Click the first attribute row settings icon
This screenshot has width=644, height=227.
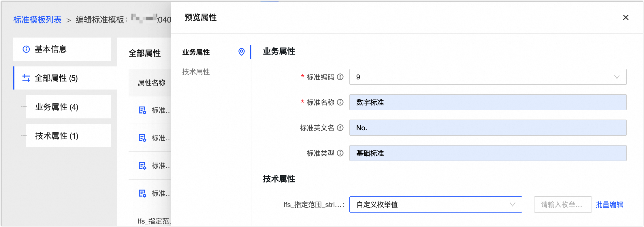[x=142, y=110]
